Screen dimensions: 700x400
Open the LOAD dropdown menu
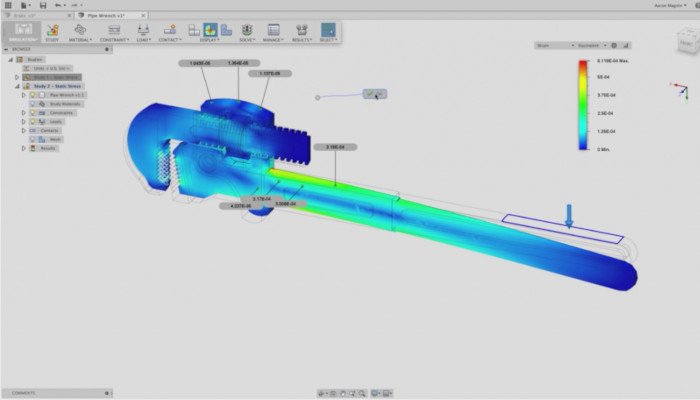click(143, 40)
